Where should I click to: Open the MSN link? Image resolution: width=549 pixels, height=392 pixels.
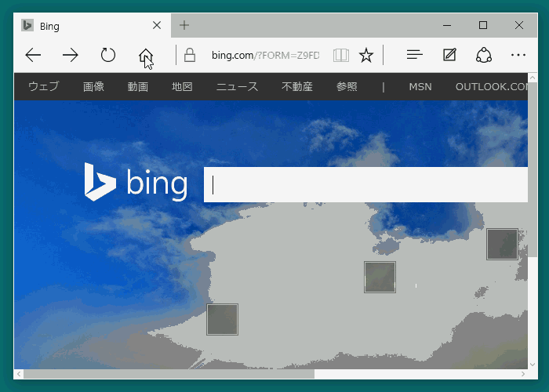point(420,87)
